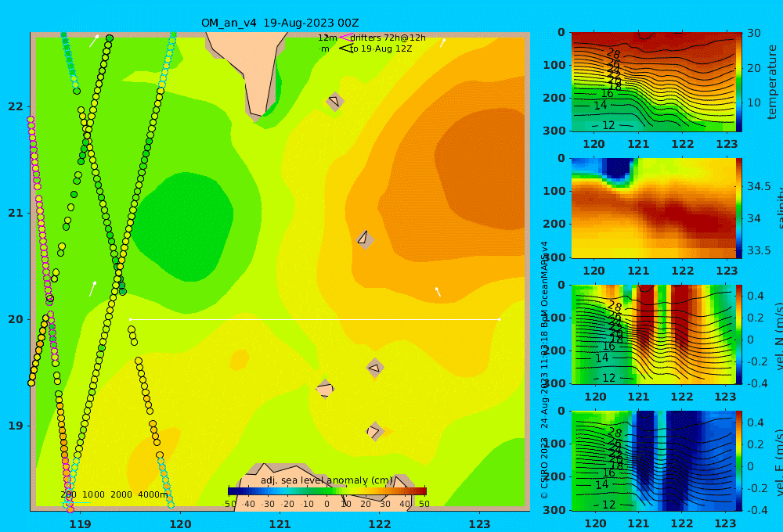Screen dimensions: 783x532
Task: Click the dark orange high-anomaly eddy near 123E
Action: [x=479, y=170]
